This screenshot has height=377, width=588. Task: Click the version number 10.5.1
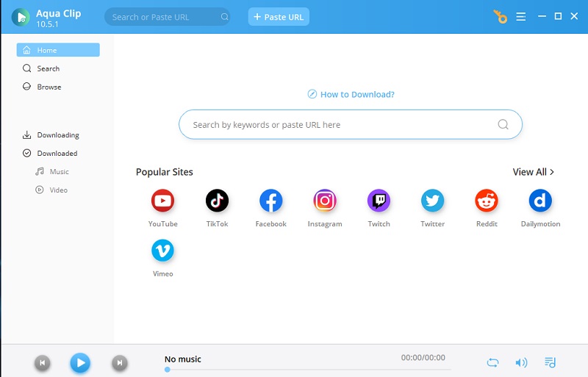click(47, 24)
